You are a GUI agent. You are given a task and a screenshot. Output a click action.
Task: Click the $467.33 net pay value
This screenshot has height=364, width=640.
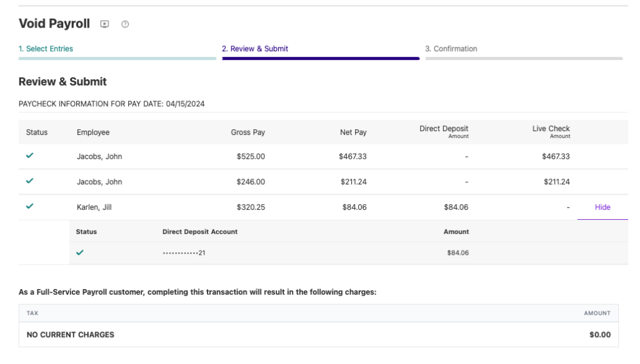pyautogui.click(x=352, y=157)
